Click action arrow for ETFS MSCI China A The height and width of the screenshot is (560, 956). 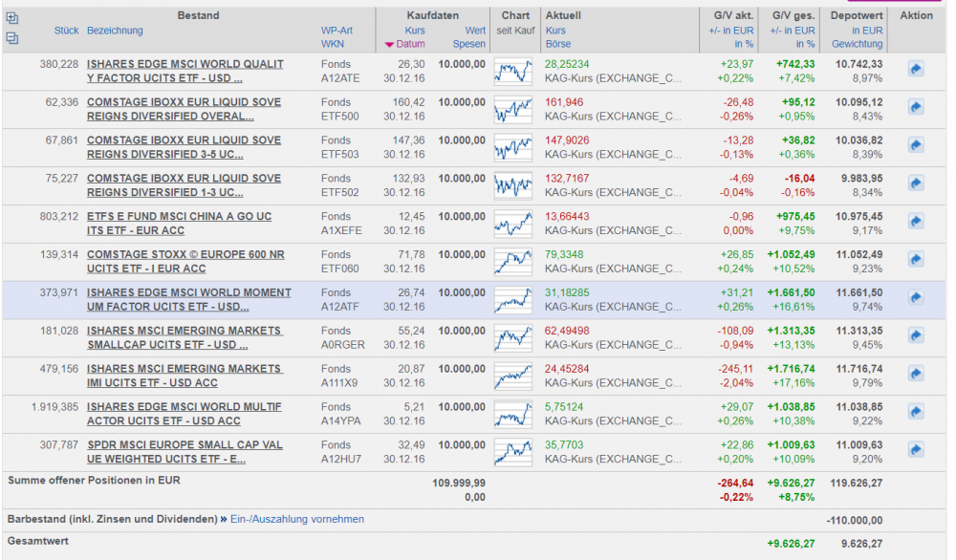pyautogui.click(x=915, y=222)
